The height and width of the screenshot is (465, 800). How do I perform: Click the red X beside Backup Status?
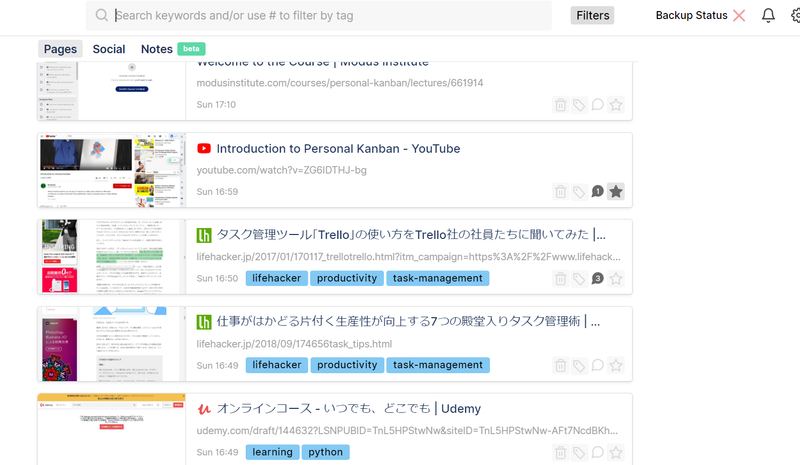pyautogui.click(x=739, y=15)
